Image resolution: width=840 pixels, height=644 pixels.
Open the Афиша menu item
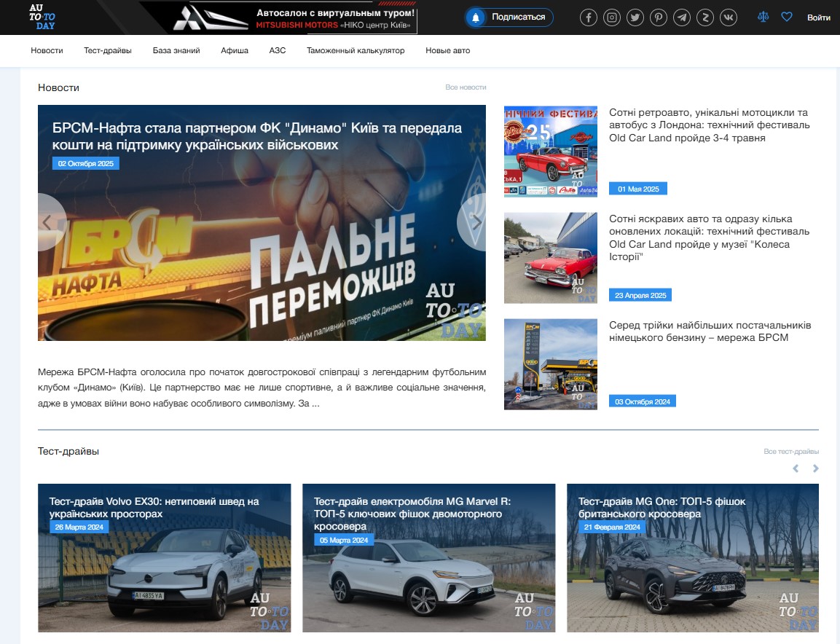[x=235, y=50]
